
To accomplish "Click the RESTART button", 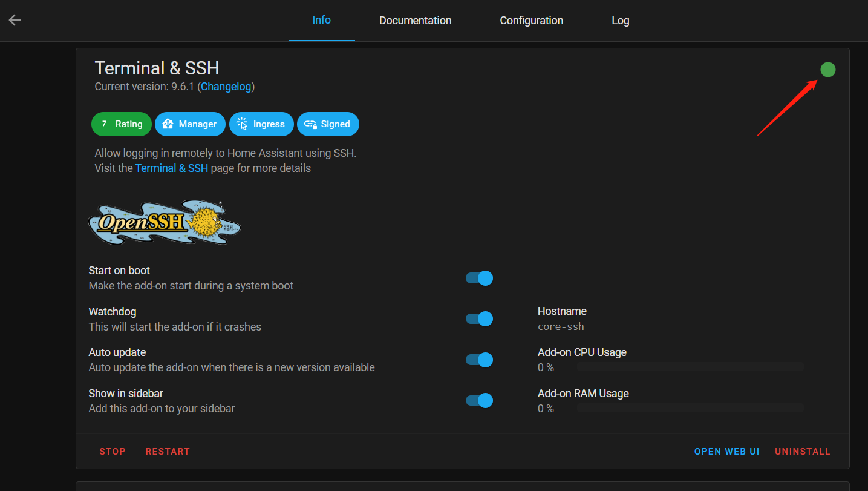I will pos(168,452).
